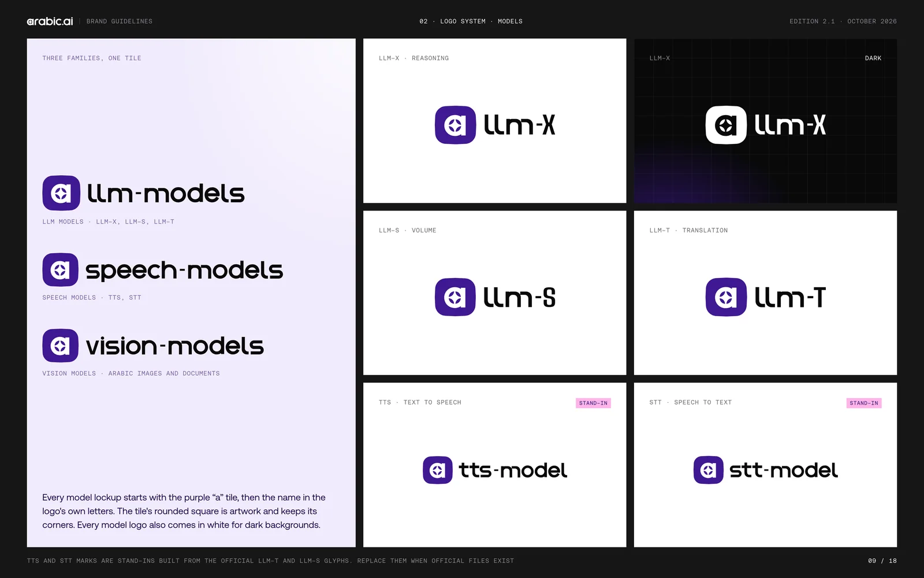Click the purple tile icon beside speech-models

60,270
